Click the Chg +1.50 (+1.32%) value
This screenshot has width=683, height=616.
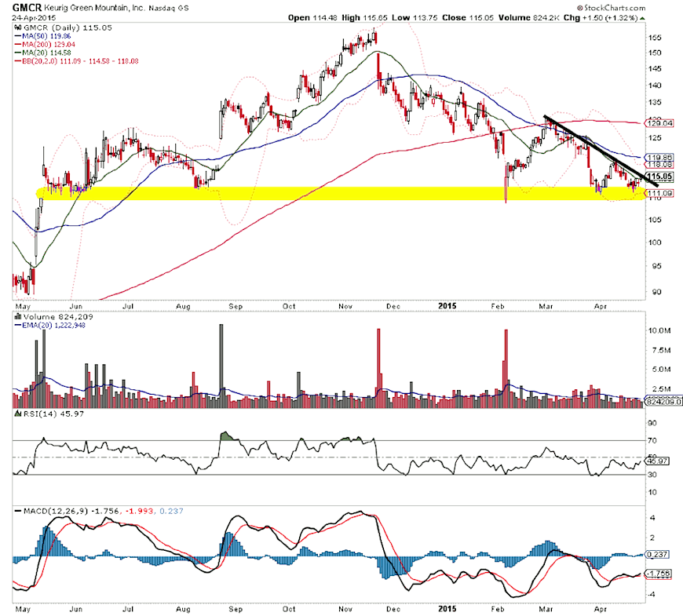pyautogui.click(x=601, y=18)
